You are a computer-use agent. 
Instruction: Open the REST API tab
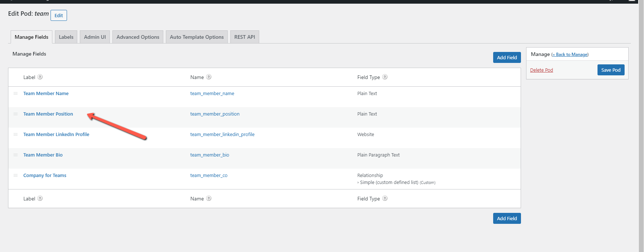[245, 37]
